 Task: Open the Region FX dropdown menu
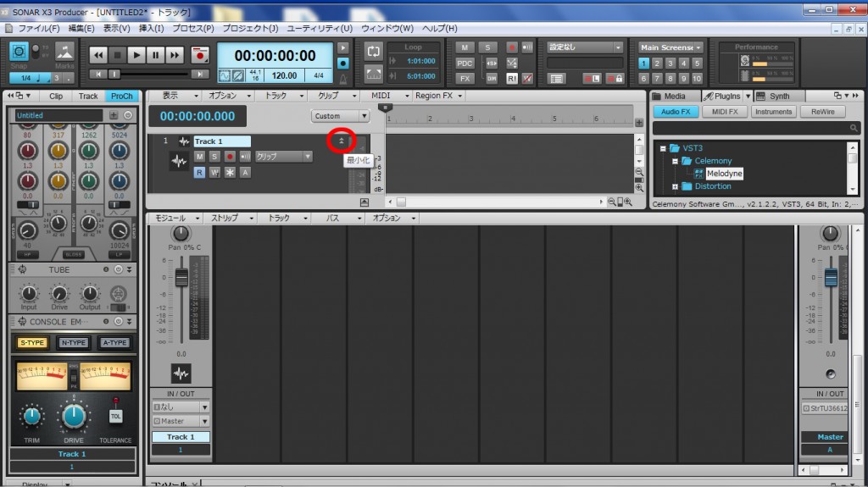(438, 96)
